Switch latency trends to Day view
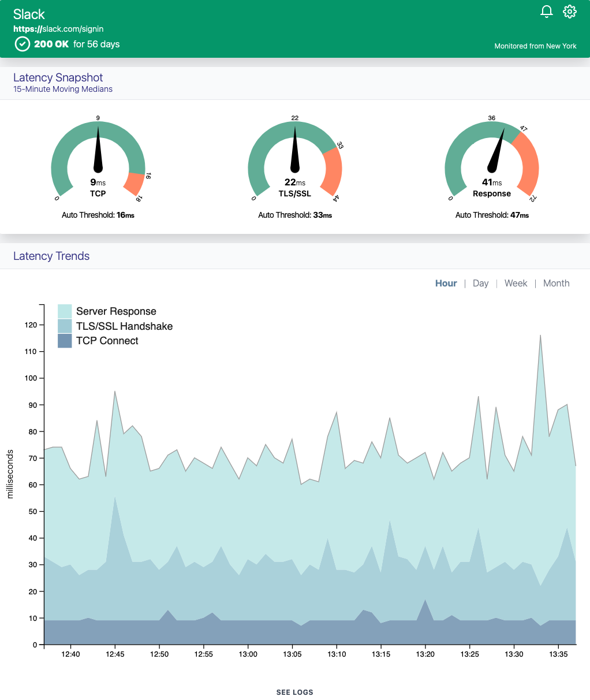The width and height of the screenshot is (590, 700). pos(480,283)
